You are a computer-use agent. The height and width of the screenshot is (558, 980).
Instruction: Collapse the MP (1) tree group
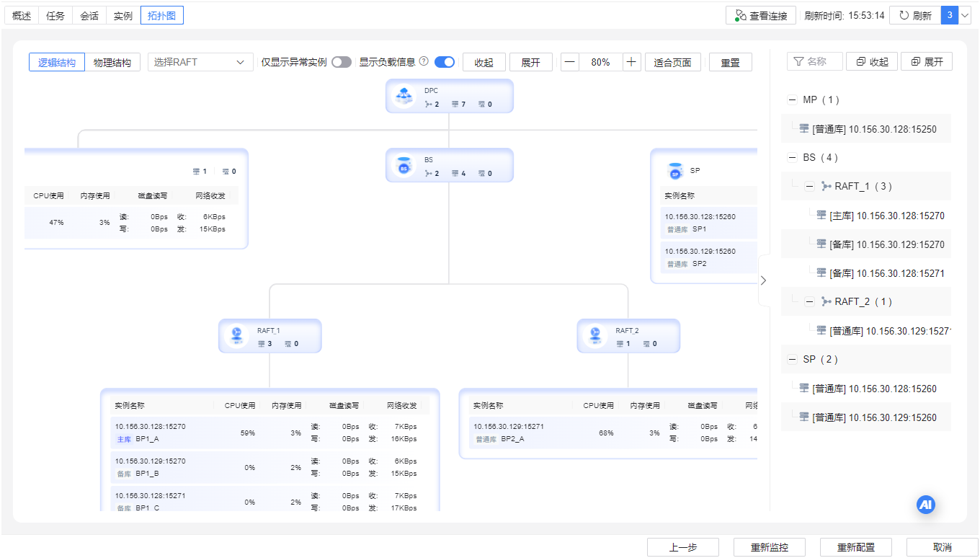(x=793, y=99)
